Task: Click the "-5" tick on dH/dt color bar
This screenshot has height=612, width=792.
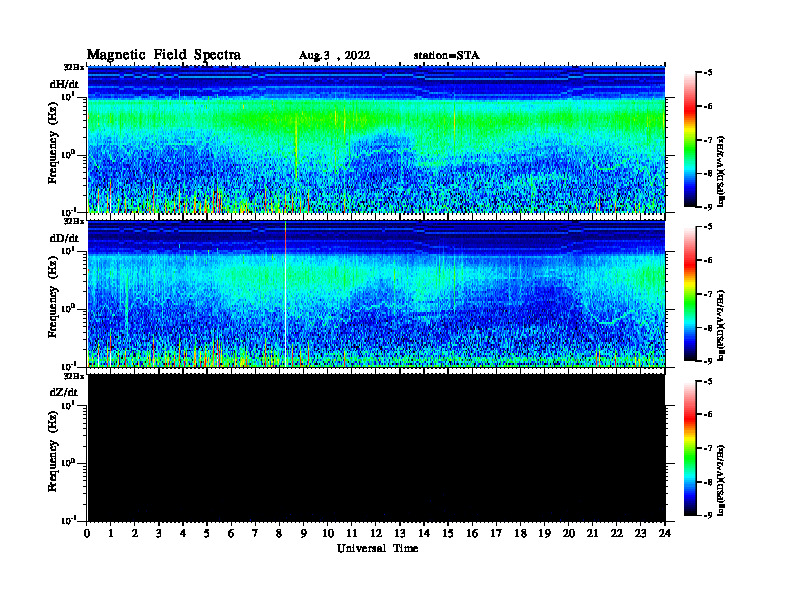Action: tap(709, 73)
